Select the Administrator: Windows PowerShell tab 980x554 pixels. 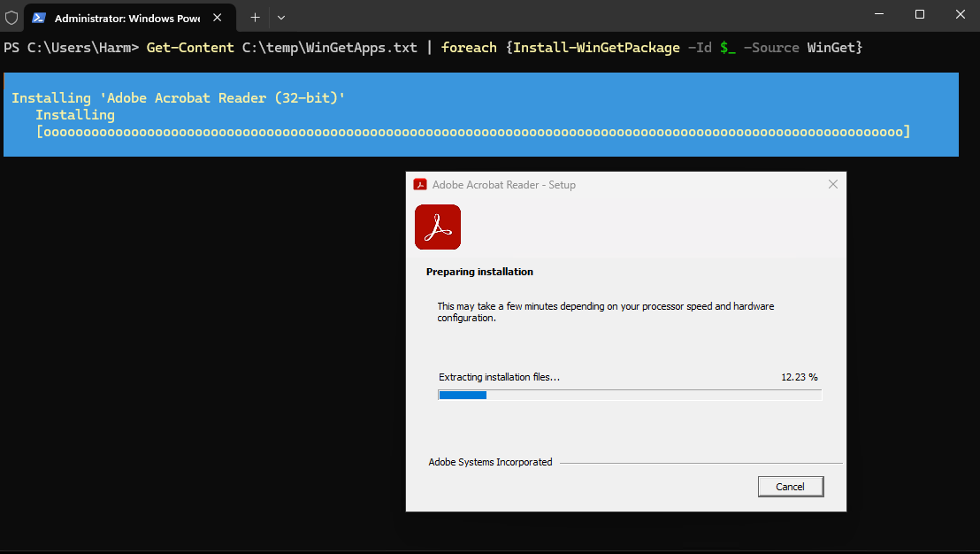pyautogui.click(x=124, y=18)
